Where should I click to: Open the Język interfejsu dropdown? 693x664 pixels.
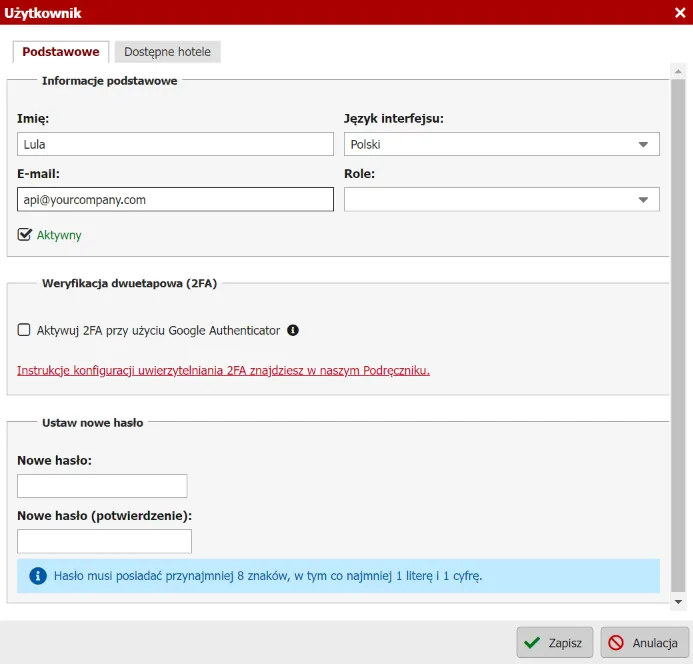point(502,144)
